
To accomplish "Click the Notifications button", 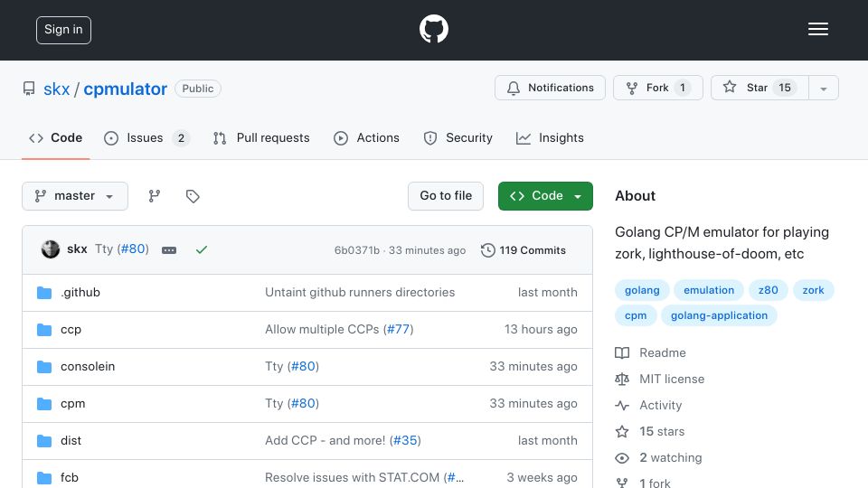I will [550, 88].
